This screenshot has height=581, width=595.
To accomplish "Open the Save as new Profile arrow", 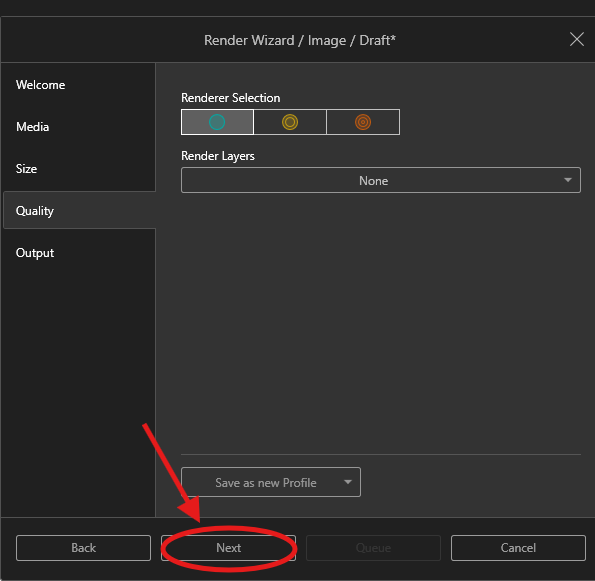I will tap(348, 482).
